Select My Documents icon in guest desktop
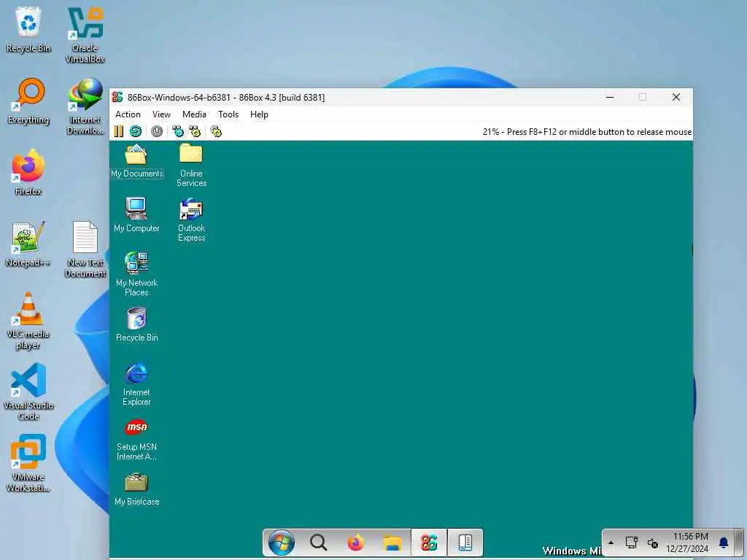This screenshot has width=747, height=560. pos(136,161)
